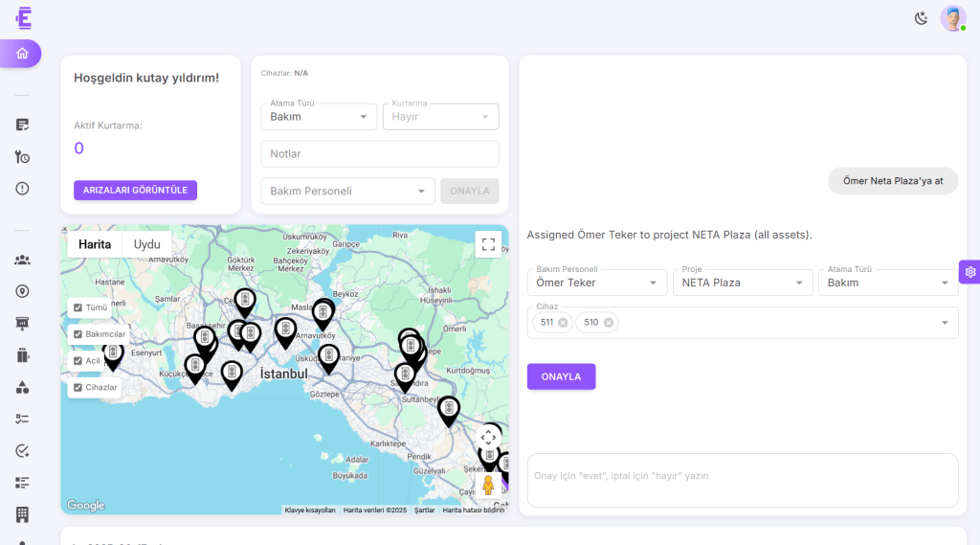This screenshot has height=545, width=980.
Task: Open the presentation board sidebar icon
Action: point(22,324)
